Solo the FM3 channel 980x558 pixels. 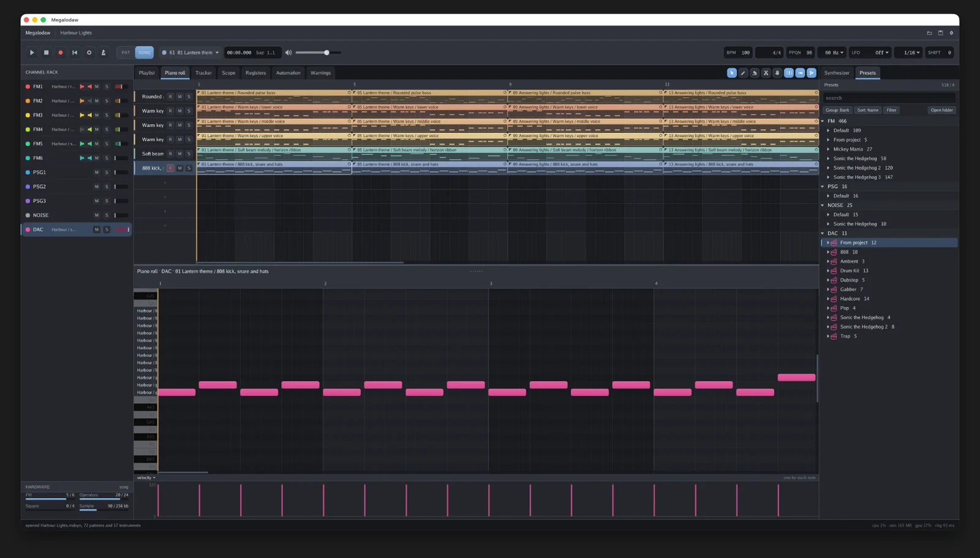pos(107,115)
